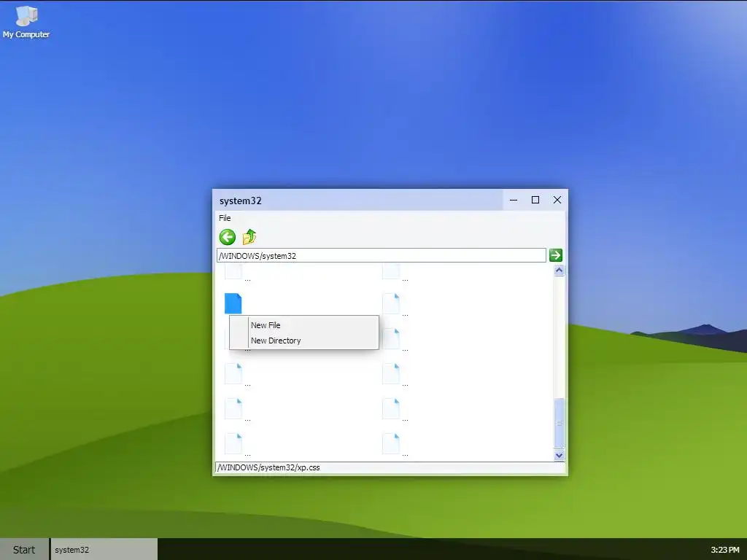Click the /WINDOWS/system32 address field
The height and width of the screenshot is (560, 747).
[x=382, y=255]
